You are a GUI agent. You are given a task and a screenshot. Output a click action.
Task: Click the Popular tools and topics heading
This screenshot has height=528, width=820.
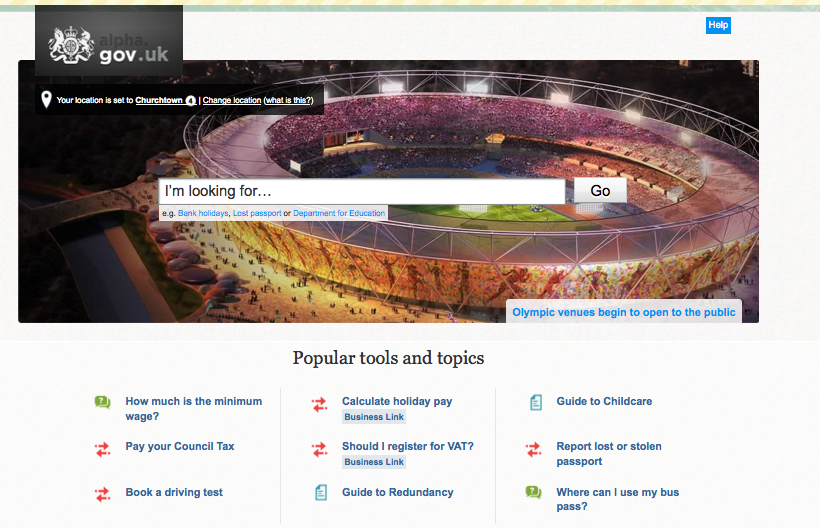point(388,358)
